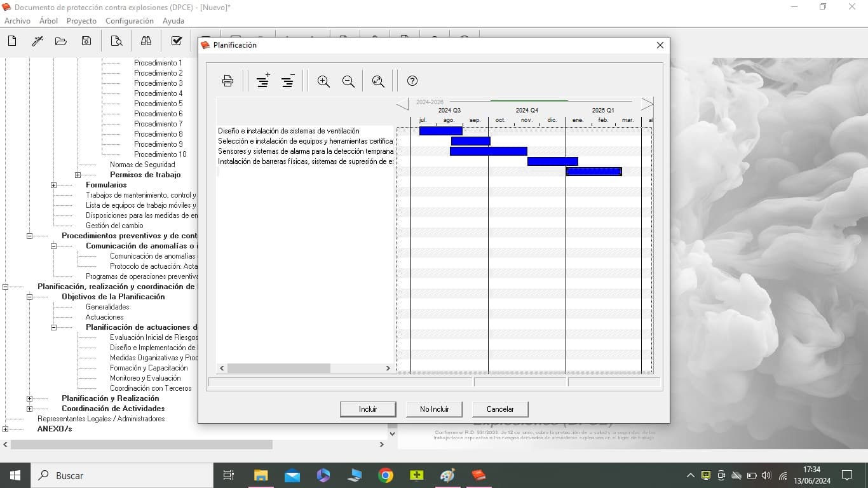
Task: Open Task View on the taskbar
Action: pos(229,475)
